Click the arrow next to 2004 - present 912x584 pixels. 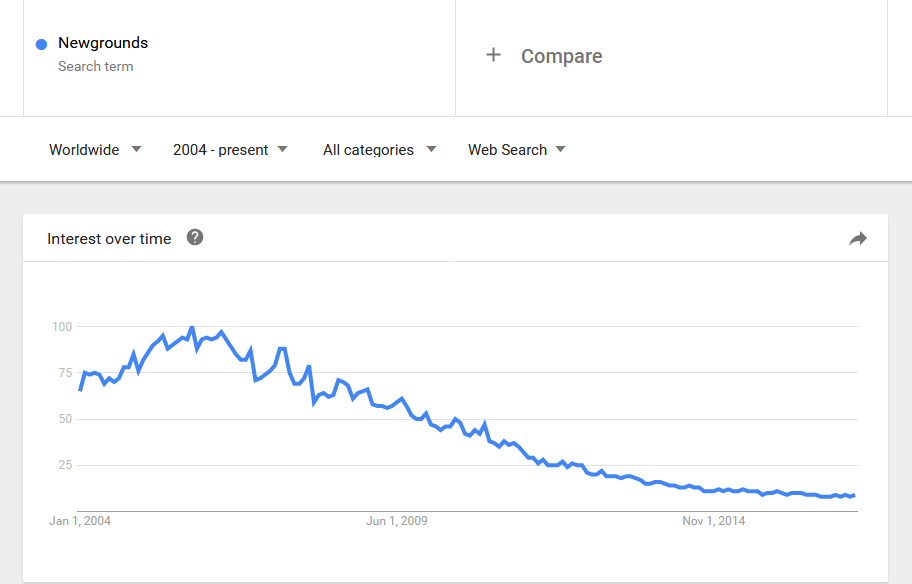(x=283, y=149)
